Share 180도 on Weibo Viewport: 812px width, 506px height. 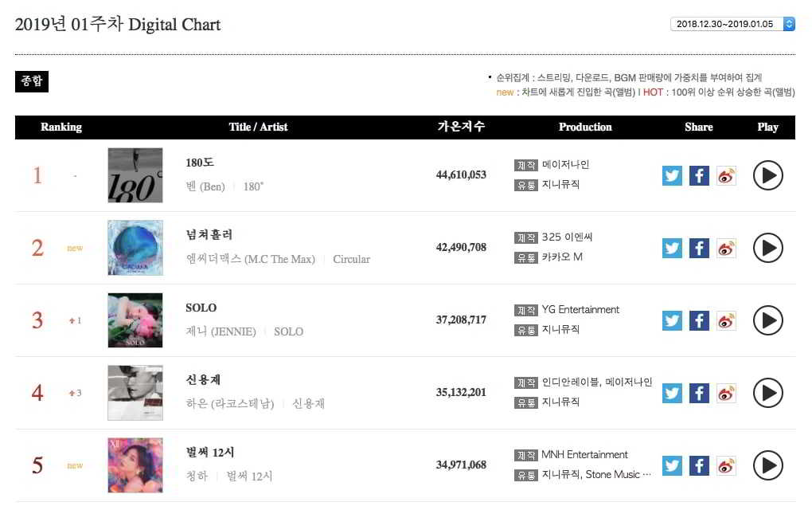(726, 175)
